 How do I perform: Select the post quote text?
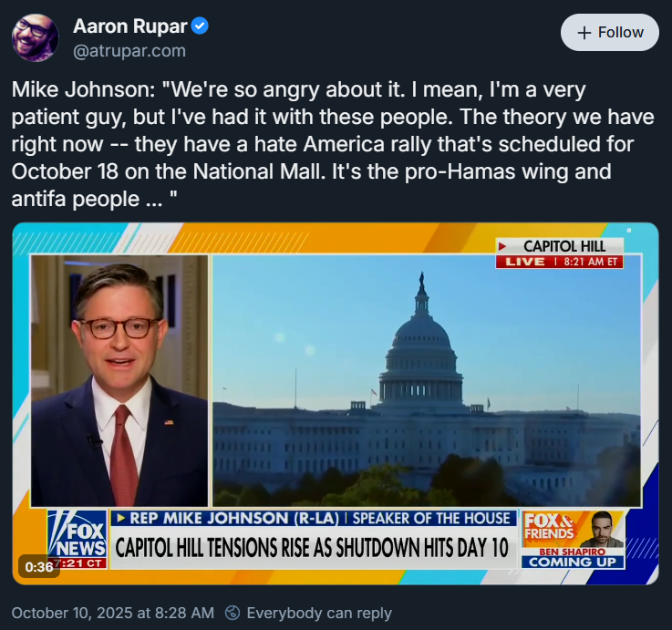point(333,144)
